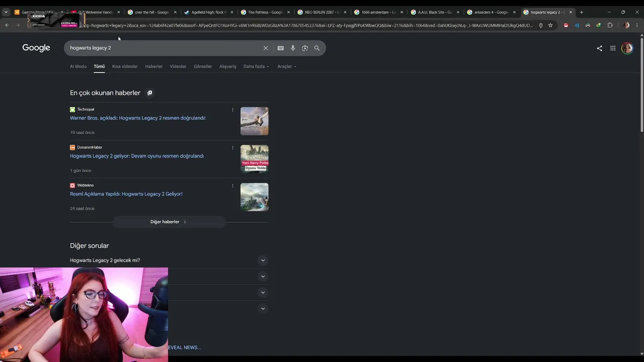Open 'Hogwarts Legacy 2 geliyor' DonanımHaber headline
This screenshot has height=362, width=644.
[x=137, y=156]
